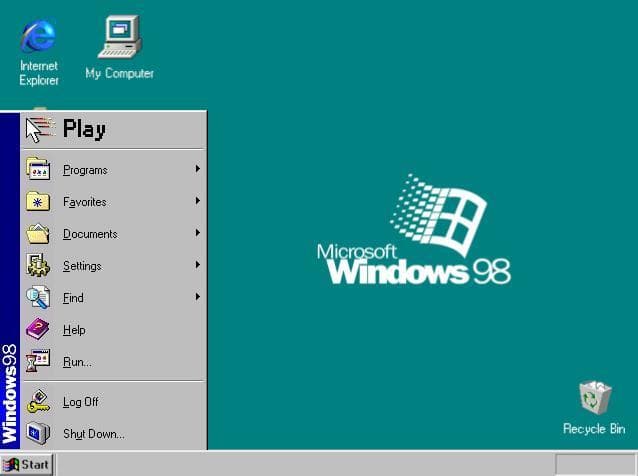Click the Log Off key icon
This screenshot has width=638, height=476.
pyautogui.click(x=38, y=402)
